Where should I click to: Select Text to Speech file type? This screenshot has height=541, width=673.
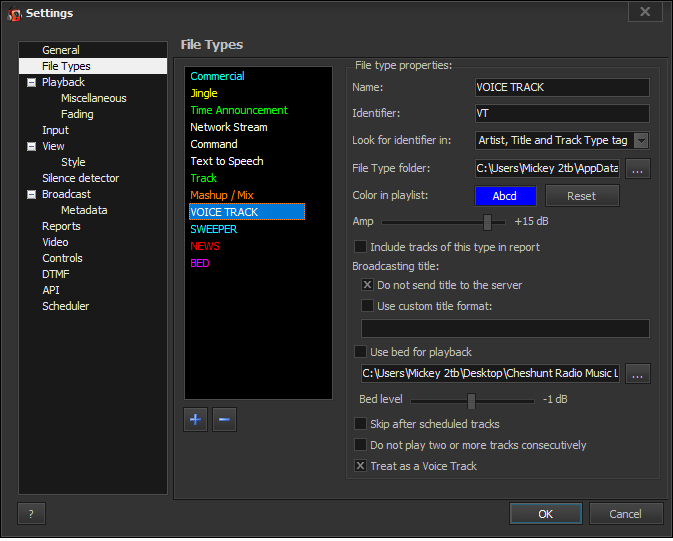coord(227,161)
